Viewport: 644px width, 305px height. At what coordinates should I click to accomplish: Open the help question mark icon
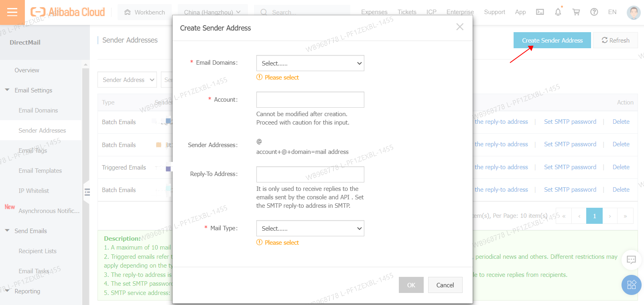pos(594,12)
